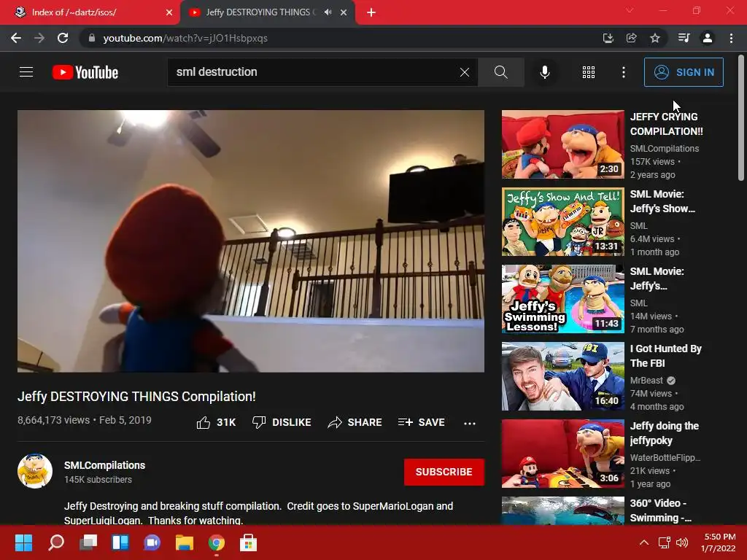The height and width of the screenshot is (560, 747).
Task: Open Chrome three-dot menu
Action: (x=731, y=38)
